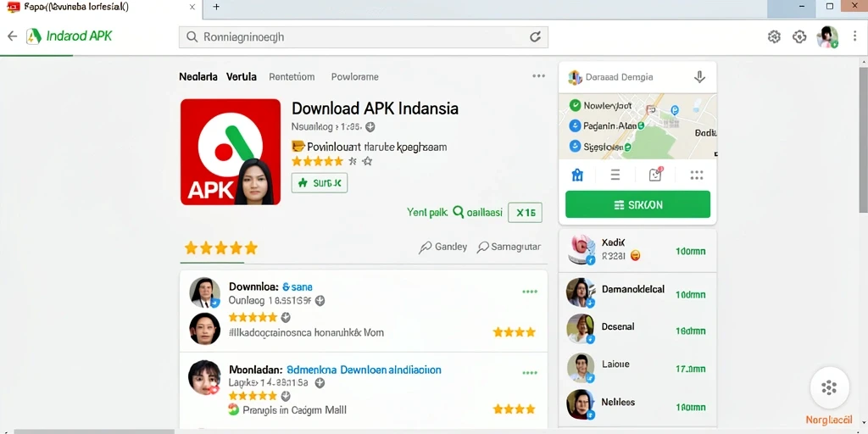This screenshot has width=868, height=434.
Task: Click the microphone icon in Doraaad Demgia card
Action: pyautogui.click(x=699, y=77)
